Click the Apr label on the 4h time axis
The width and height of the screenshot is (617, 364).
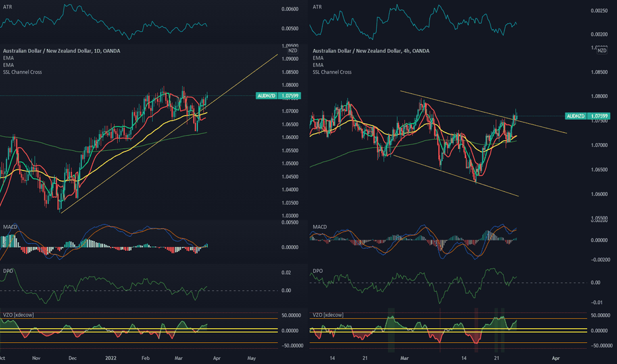coord(555,358)
